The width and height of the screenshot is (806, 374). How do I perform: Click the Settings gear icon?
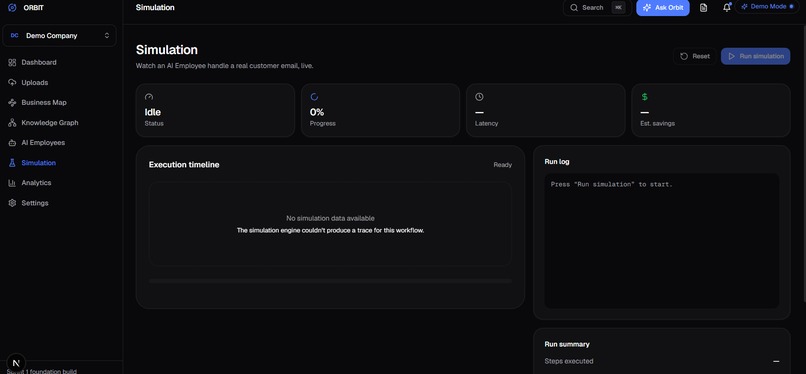pyautogui.click(x=12, y=203)
